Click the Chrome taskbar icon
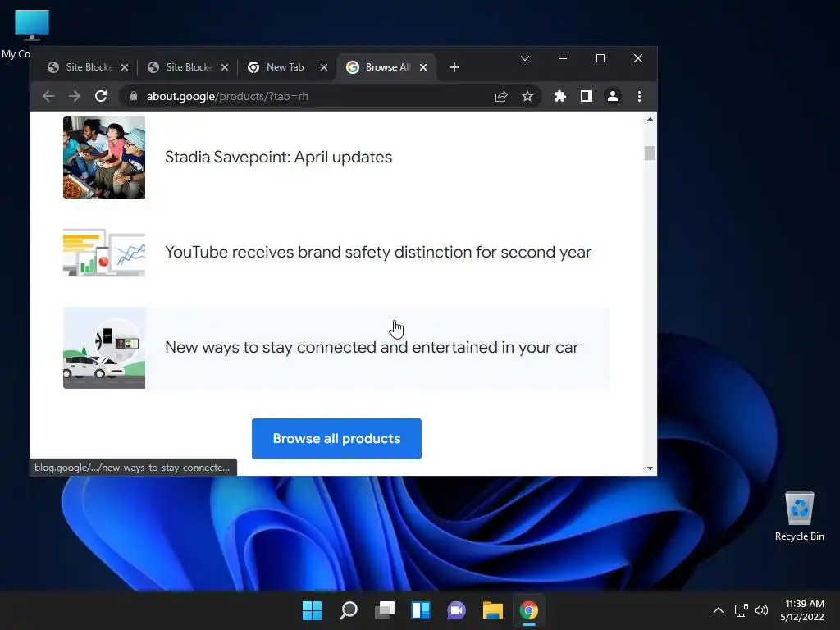Screen dimensions: 840x630 coord(529,610)
